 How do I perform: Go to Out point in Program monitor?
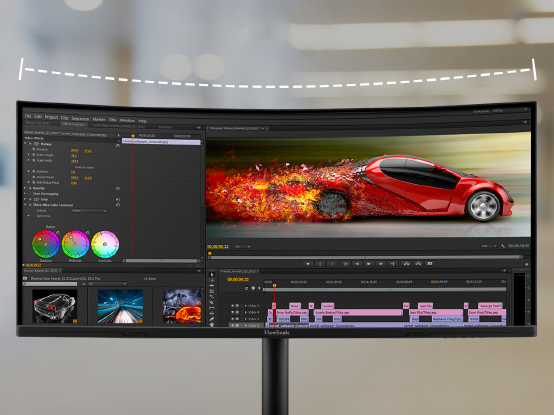[x=393, y=264]
